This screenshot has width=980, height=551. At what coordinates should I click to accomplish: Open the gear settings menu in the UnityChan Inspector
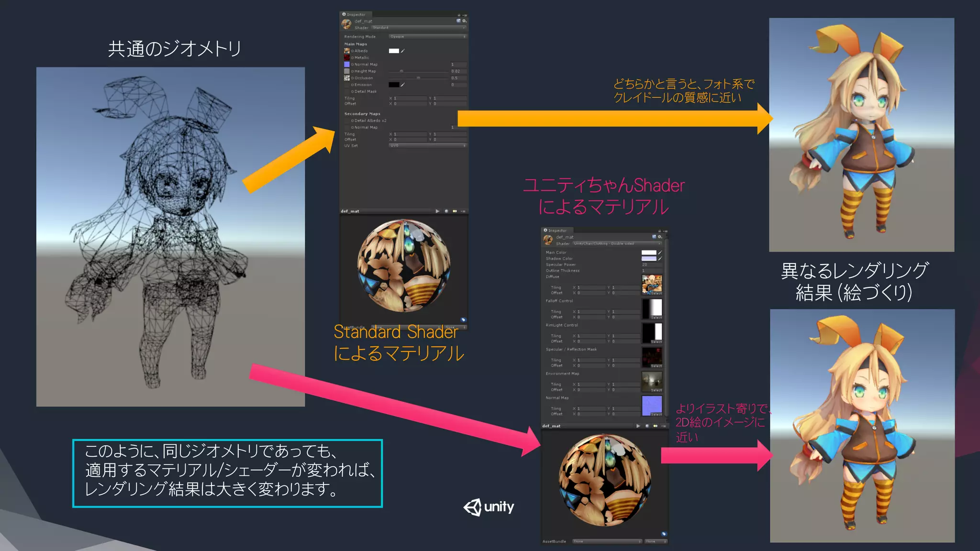[x=660, y=237]
